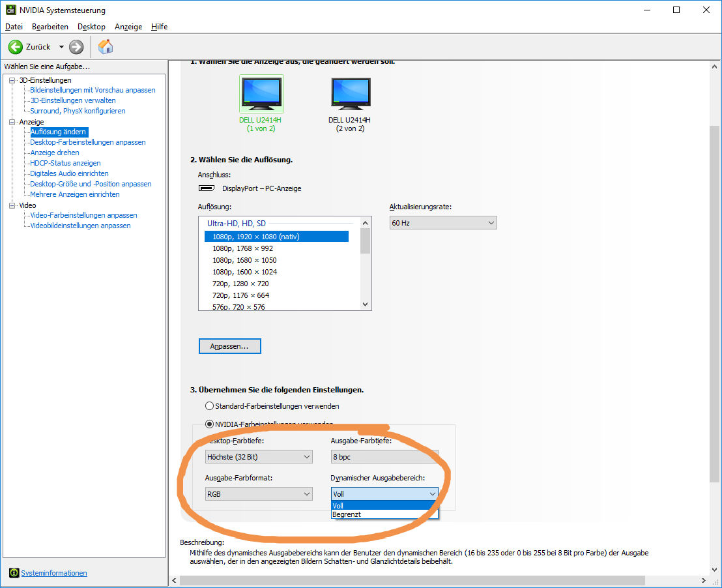Open Mehrere Anzeigen einrichten
Screen dimensions: 722x588
74,194
